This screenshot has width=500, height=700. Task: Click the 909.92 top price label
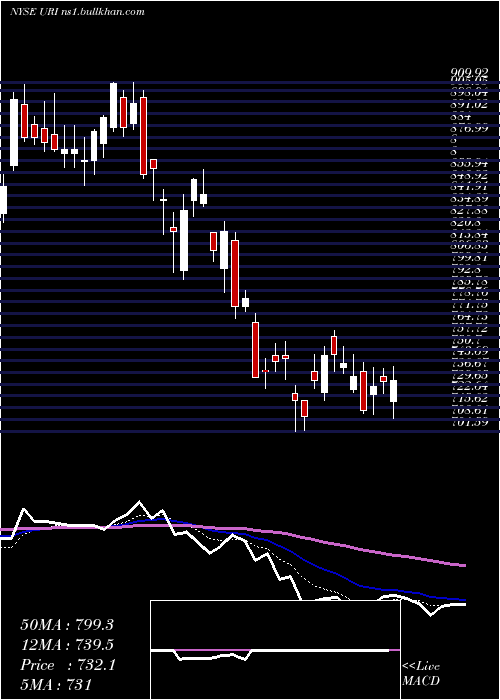pos(469,73)
